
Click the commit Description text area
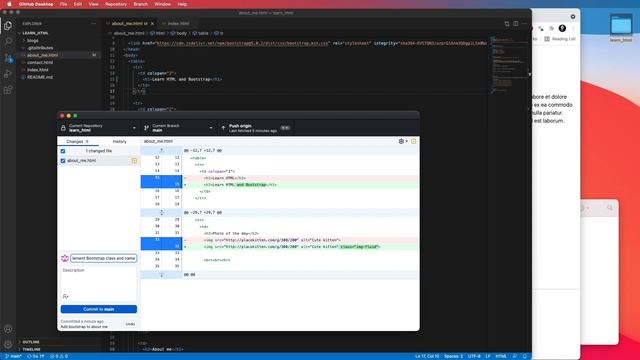coord(99,283)
